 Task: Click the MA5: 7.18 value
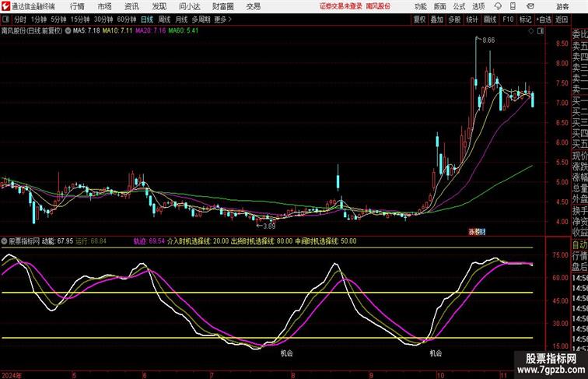[x=86, y=31]
